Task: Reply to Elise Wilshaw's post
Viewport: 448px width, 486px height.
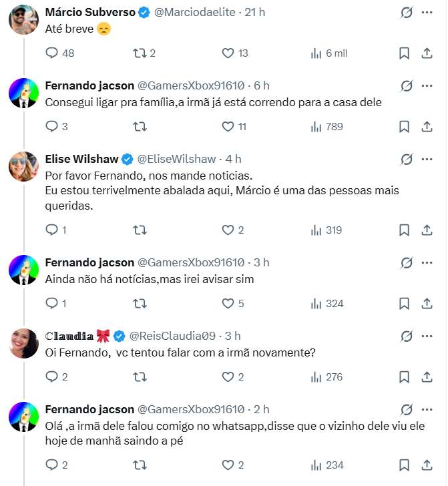Action: 52,230
